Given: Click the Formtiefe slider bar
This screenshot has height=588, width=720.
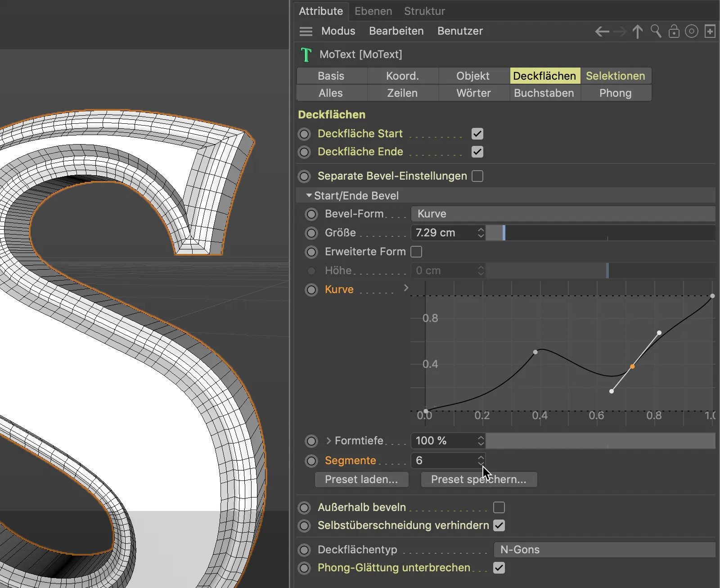Looking at the screenshot, I should tap(601, 441).
